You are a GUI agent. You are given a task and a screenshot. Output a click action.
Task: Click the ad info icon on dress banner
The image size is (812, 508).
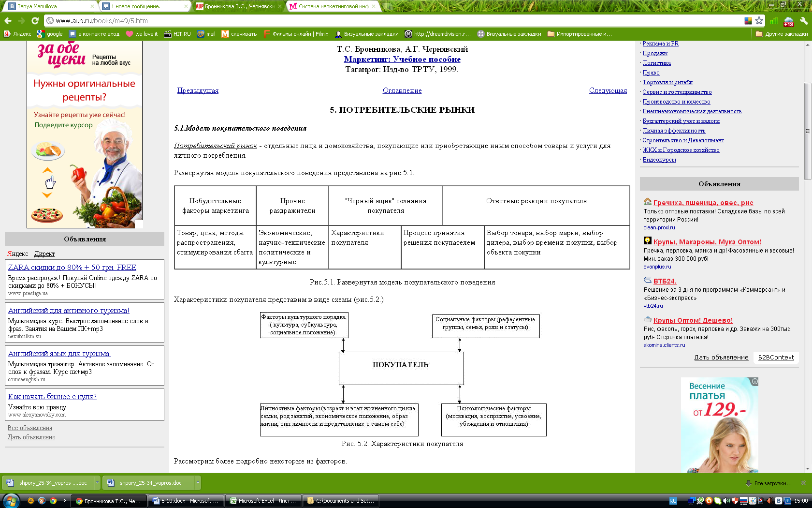pyautogui.click(x=754, y=382)
